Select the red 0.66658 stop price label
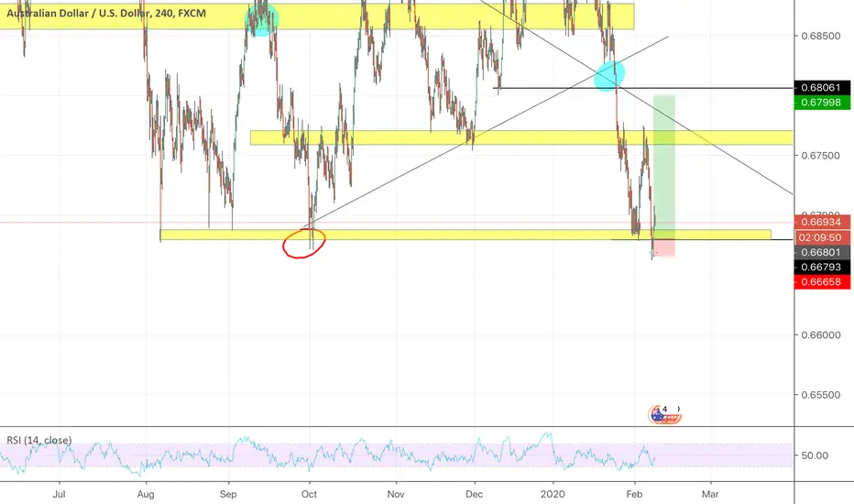The image size is (854, 504). [822, 281]
